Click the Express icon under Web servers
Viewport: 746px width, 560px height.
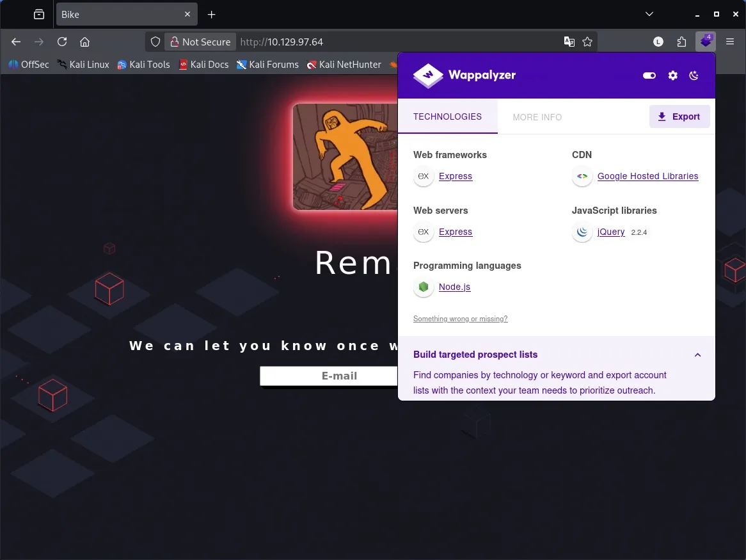(x=423, y=232)
